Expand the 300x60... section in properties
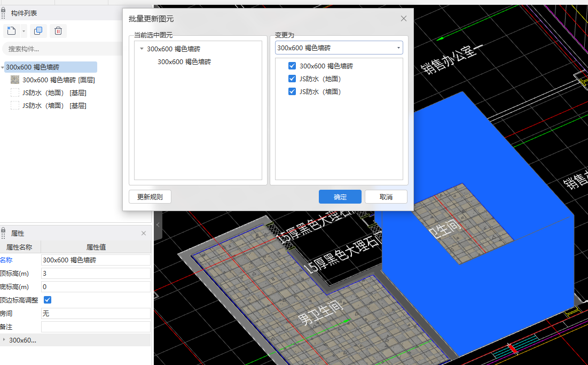 (5, 340)
